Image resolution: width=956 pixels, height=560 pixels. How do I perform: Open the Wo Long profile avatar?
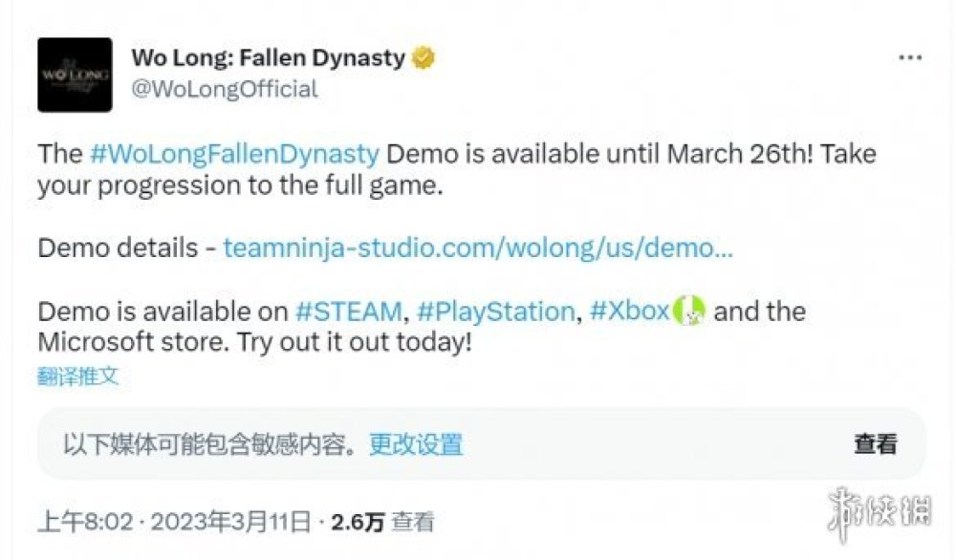pos(75,75)
